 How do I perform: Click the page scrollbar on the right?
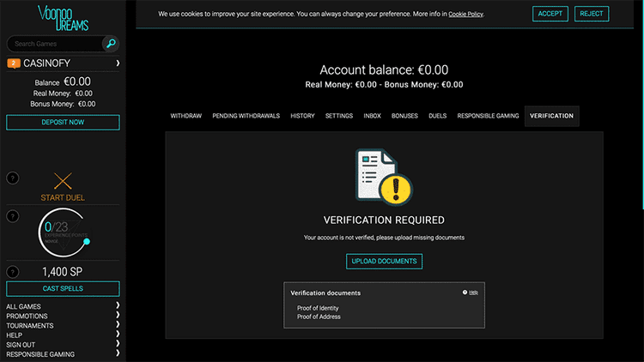point(642,105)
